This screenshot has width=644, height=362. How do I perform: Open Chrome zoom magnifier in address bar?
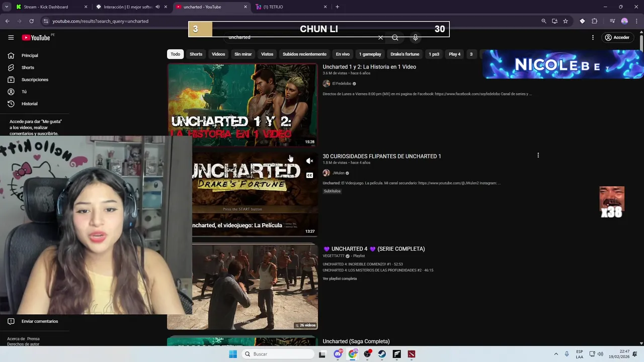543,21
